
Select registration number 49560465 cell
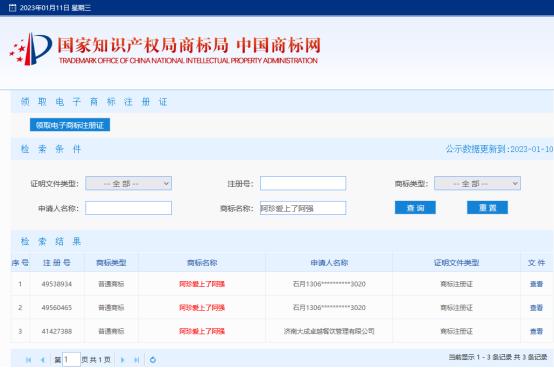point(57,308)
